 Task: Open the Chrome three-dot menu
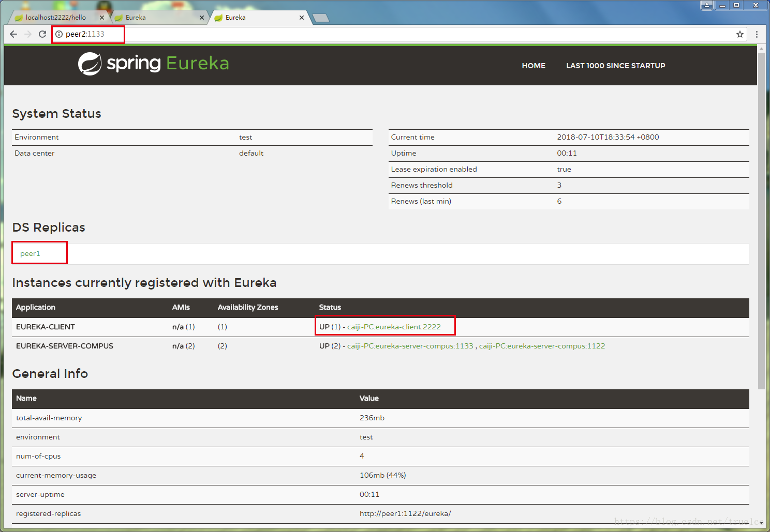click(x=757, y=34)
